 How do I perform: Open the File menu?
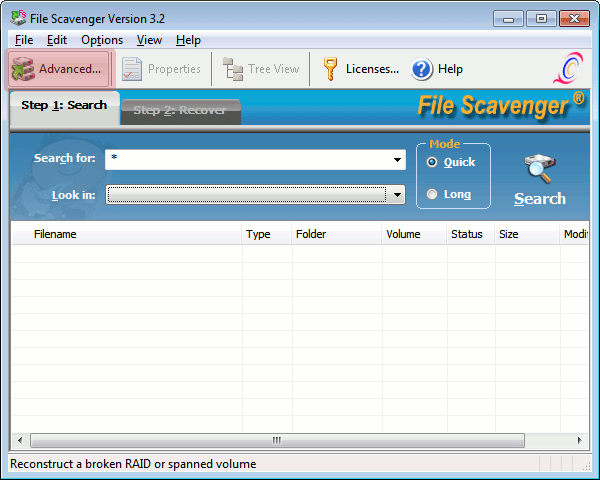coord(24,40)
